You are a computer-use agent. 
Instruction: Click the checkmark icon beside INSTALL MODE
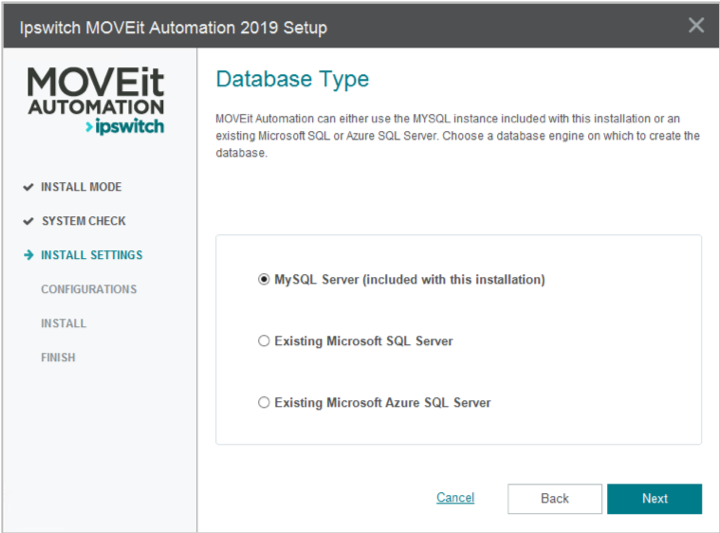click(27, 187)
